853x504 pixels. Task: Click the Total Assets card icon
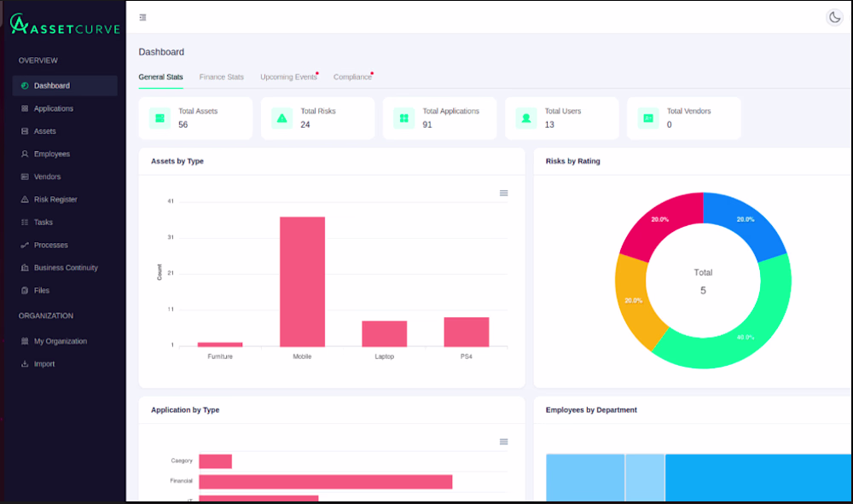pyautogui.click(x=160, y=118)
